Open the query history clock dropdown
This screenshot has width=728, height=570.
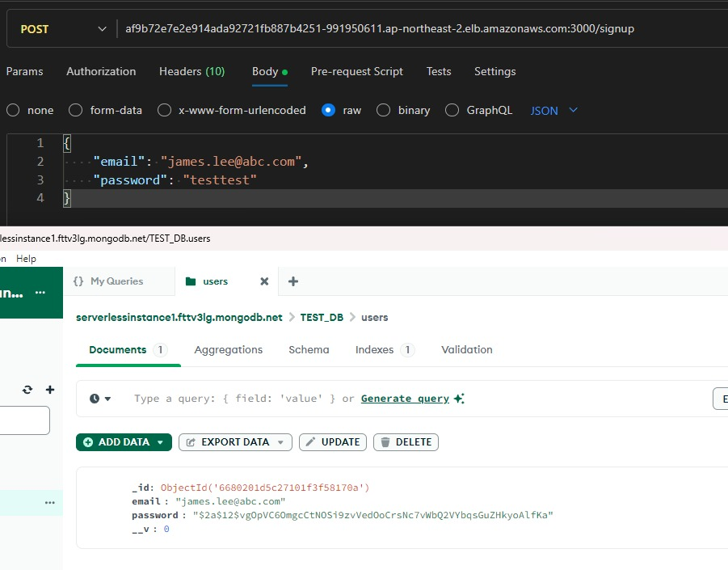pyautogui.click(x=100, y=399)
